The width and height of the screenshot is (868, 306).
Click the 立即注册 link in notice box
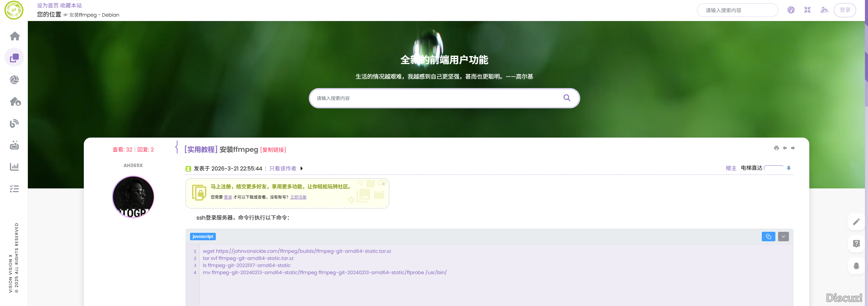click(298, 197)
